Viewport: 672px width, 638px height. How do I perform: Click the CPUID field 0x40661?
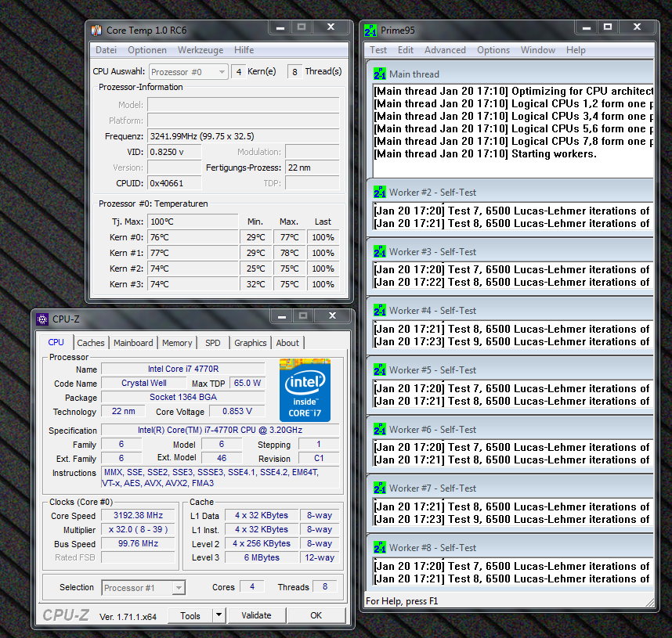click(x=174, y=183)
